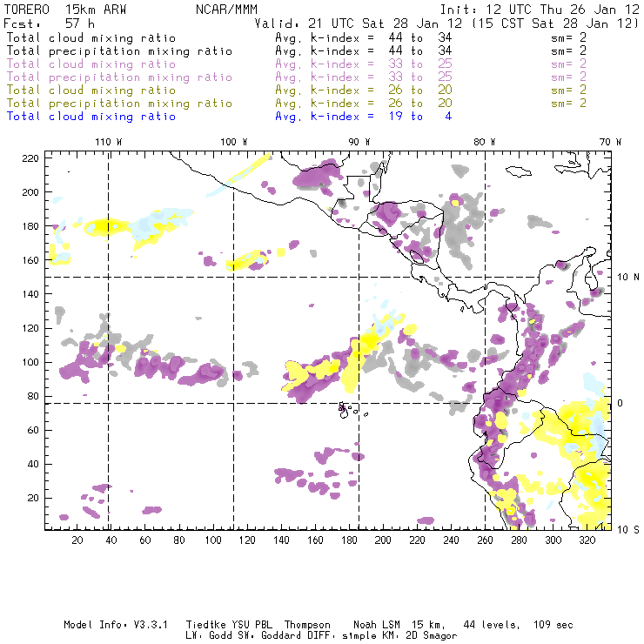This screenshot has height=644, width=644.
Task: Click the "Valid: 21 UTC Sat 28 Jan 12" text
Action: click(359, 23)
